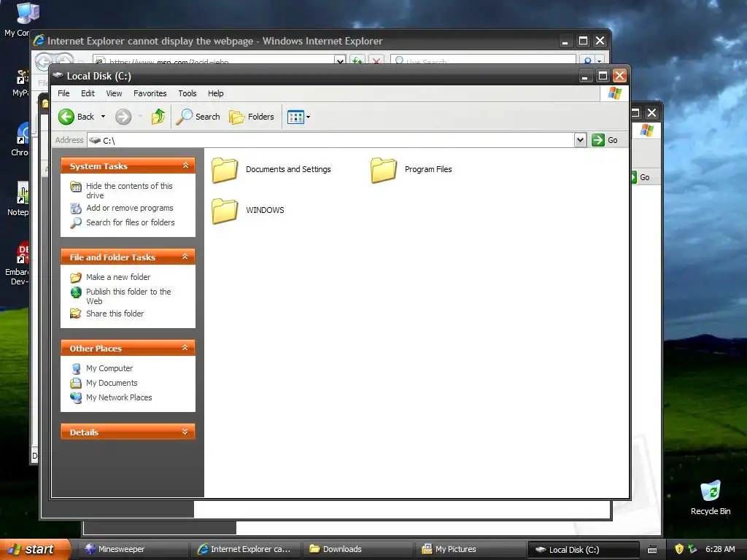Click the My Documents icon in Other Places
Viewport: 747px width, 560px height.
click(x=76, y=383)
